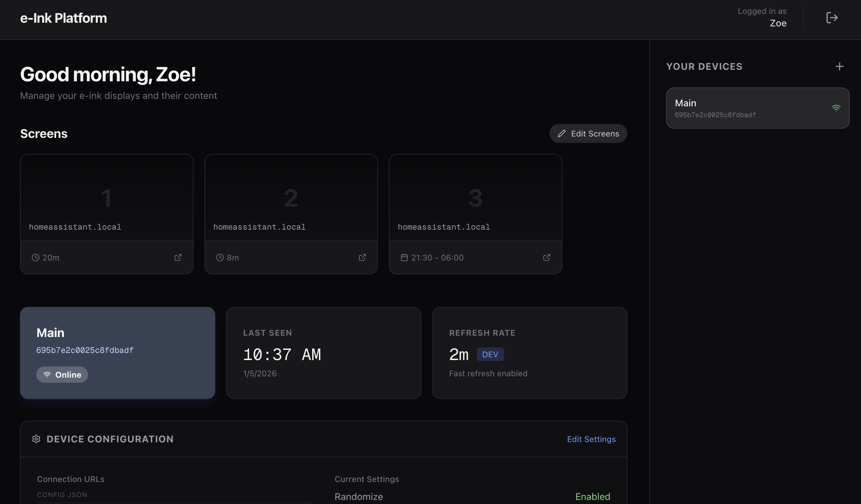Image resolution: width=861 pixels, height=504 pixels.
Task: Open screen 1 preview thumbnail
Action: 106,197
